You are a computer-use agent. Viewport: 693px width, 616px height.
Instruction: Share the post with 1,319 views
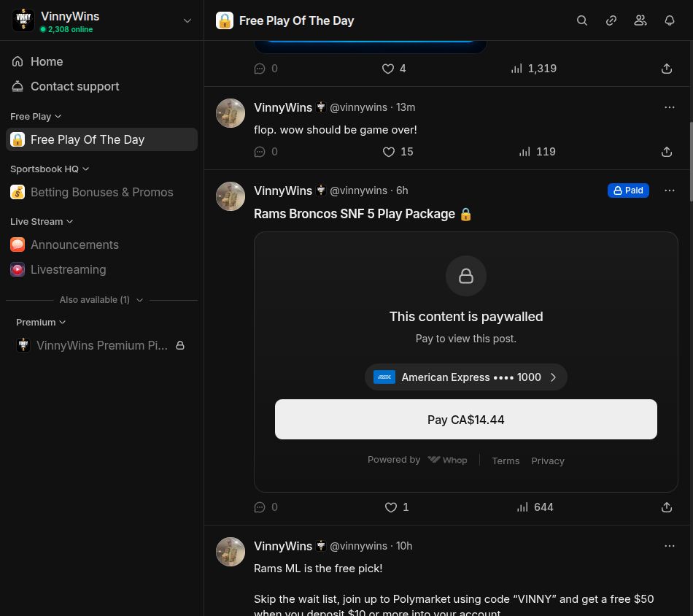667,69
